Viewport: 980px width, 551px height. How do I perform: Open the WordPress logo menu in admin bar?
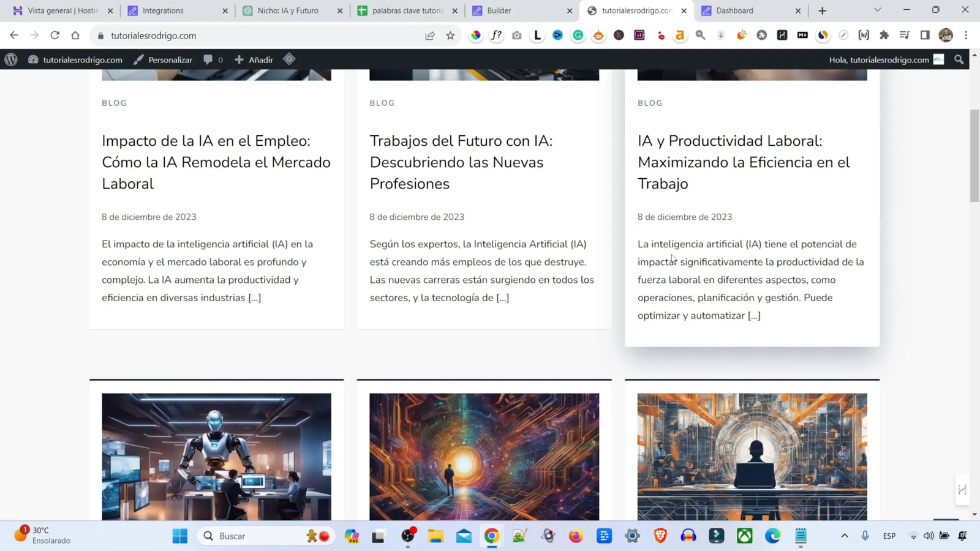[x=11, y=59]
